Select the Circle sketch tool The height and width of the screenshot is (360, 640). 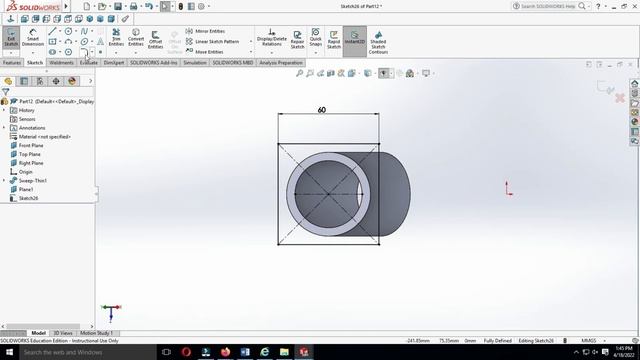[x=69, y=31]
